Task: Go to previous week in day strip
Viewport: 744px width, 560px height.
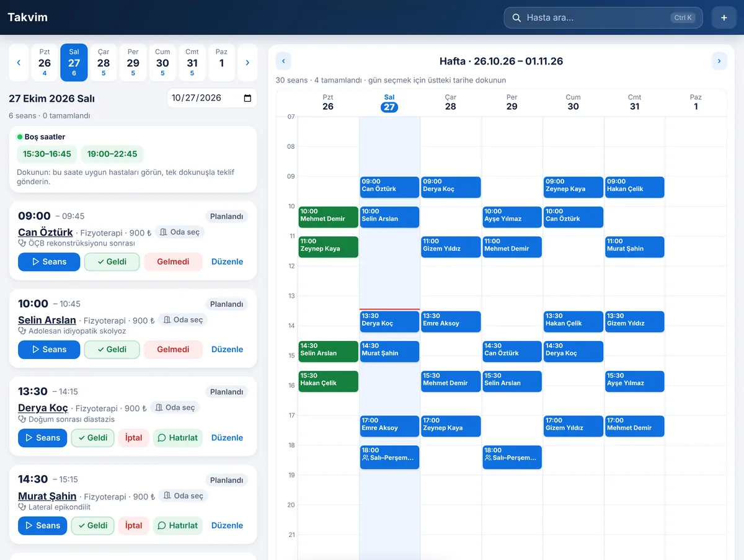Action: [x=19, y=63]
